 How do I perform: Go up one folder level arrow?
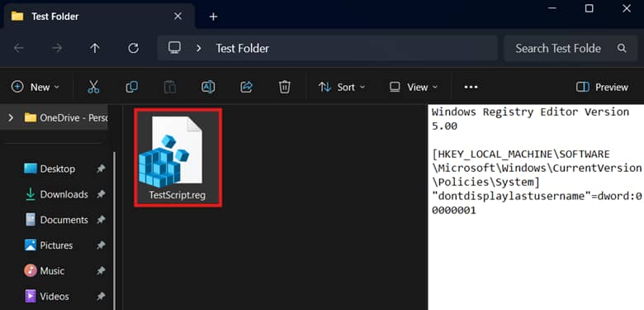click(x=95, y=49)
